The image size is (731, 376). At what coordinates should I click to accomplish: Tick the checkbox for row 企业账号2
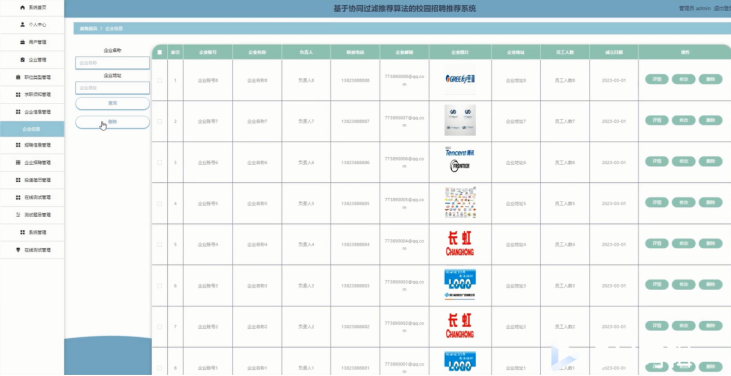160,327
